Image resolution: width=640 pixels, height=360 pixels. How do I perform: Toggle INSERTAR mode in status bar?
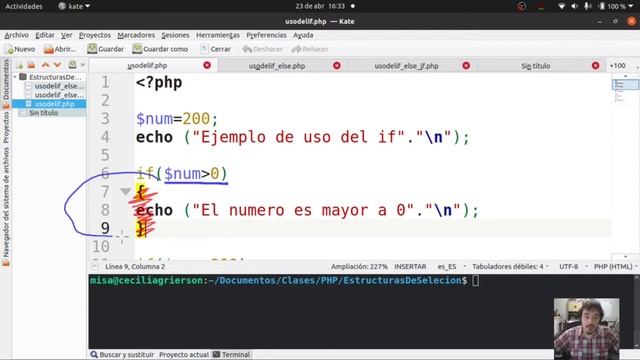click(x=410, y=267)
